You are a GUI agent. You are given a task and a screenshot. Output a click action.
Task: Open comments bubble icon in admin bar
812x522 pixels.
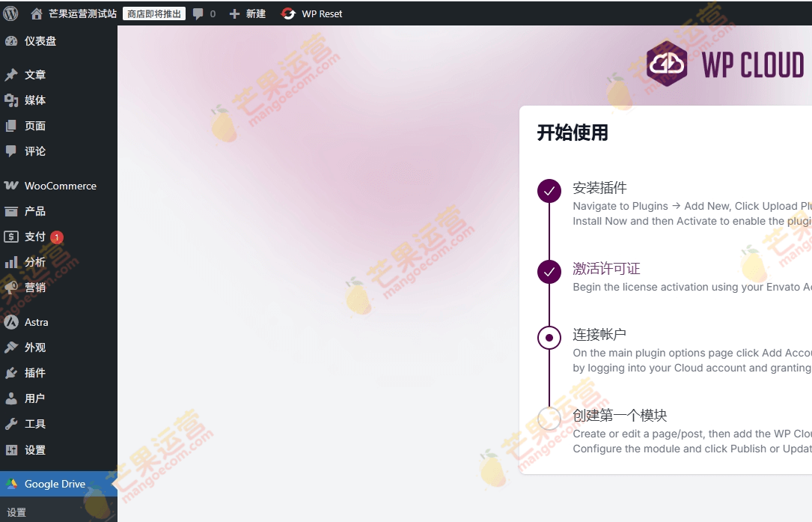[x=198, y=14]
